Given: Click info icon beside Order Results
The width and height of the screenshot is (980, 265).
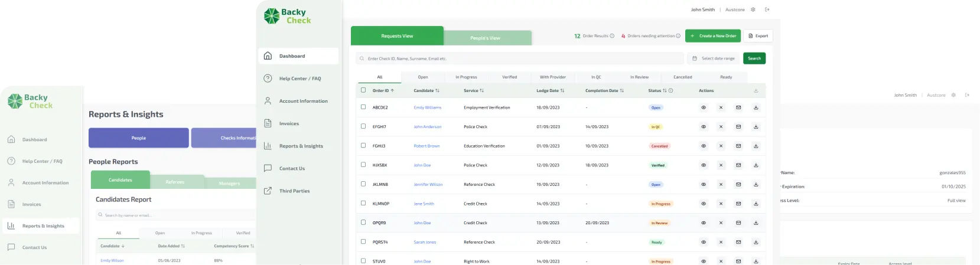Looking at the screenshot, I should [612, 36].
